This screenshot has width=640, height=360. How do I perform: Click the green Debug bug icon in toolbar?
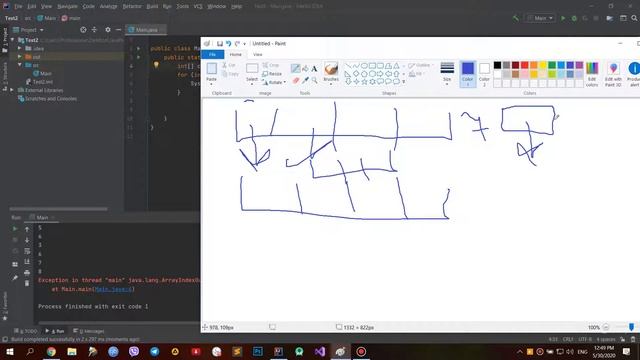[574, 18]
